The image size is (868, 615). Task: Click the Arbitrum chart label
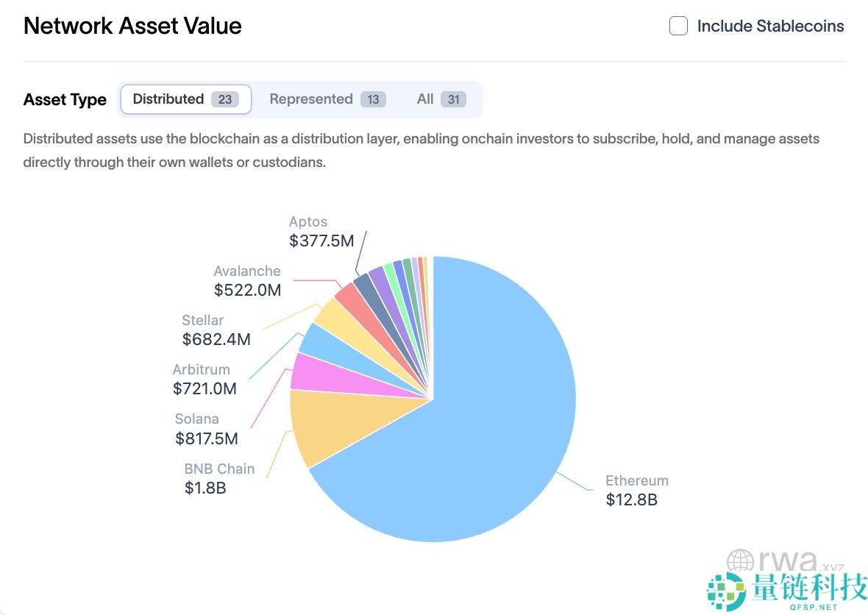201,370
